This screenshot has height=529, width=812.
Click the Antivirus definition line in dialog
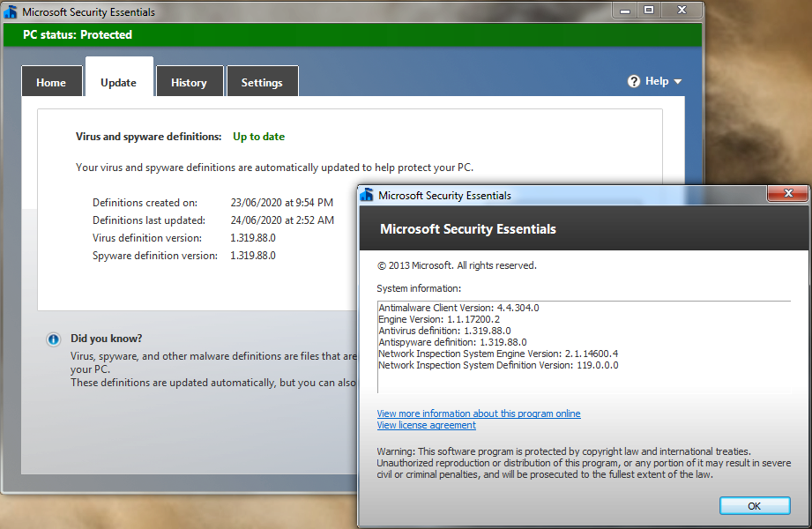[445, 331]
